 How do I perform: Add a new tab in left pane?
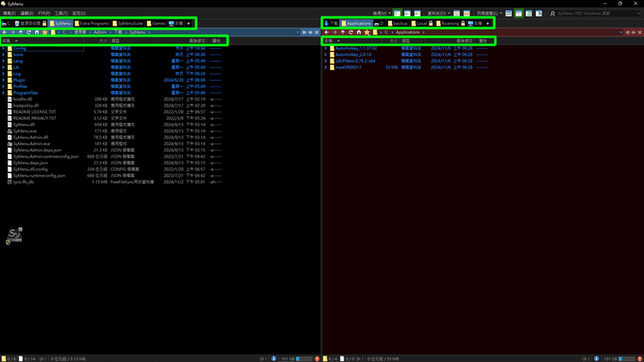[x=188, y=23]
